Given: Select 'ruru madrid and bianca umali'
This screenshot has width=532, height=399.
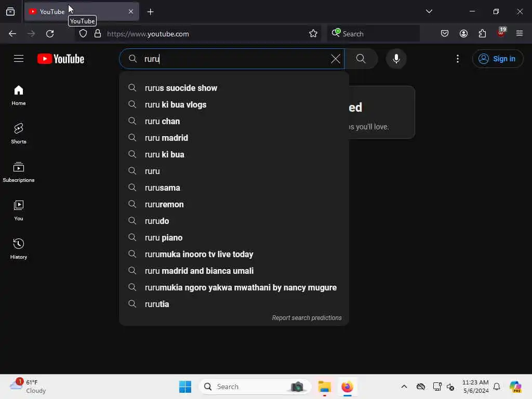Looking at the screenshot, I should [234, 271].
